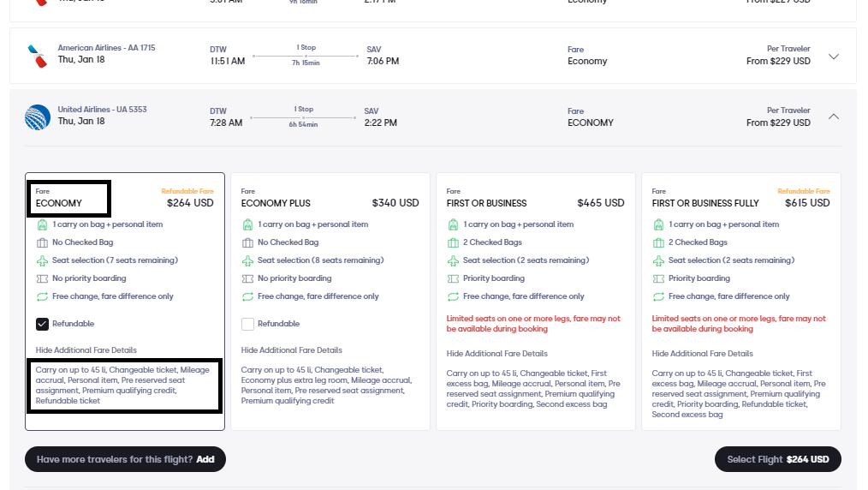Select the FIRST OR BUSINESS $465 USD fare
The height and width of the screenshot is (490, 868).
click(535, 302)
